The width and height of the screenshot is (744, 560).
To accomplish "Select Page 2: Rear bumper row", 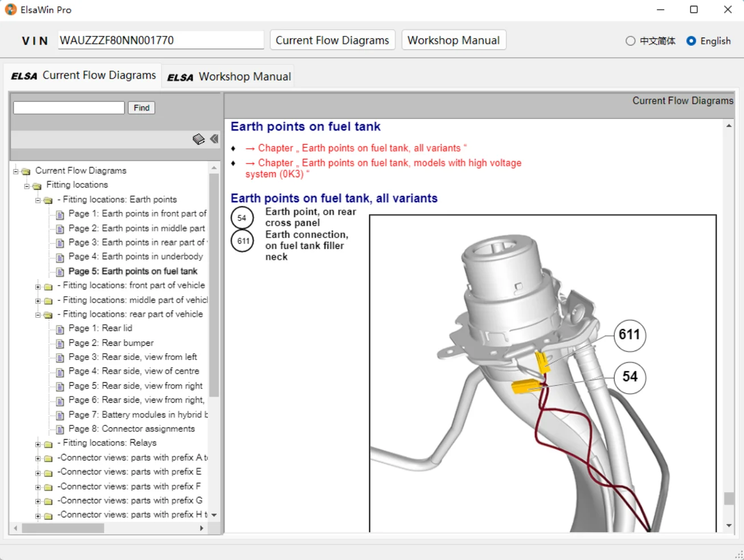I will (111, 343).
